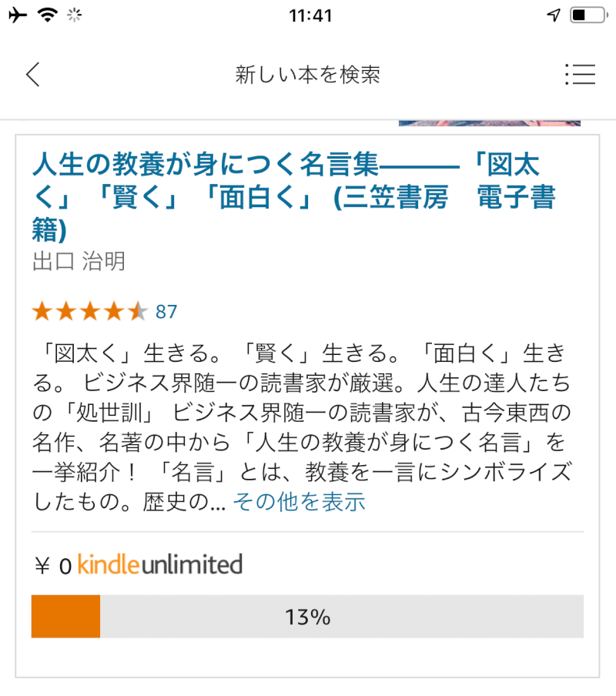Tap the five-star rating icons

pyautogui.click(x=89, y=312)
